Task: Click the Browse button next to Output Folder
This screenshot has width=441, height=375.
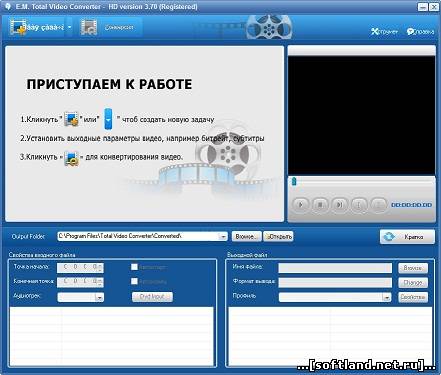Action: pyautogui.click(x=246, y=237)
